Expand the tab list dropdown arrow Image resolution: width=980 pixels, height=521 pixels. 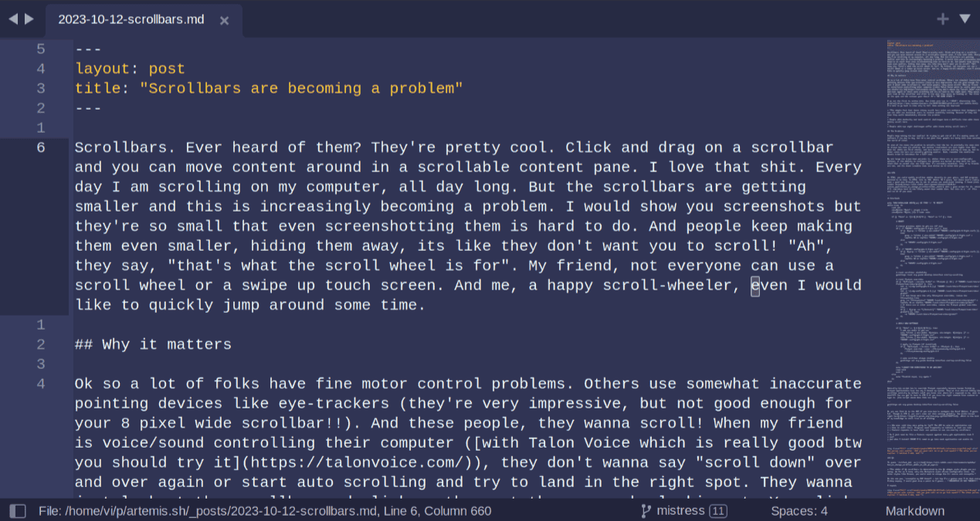pyautogui.click(x=965, y=19)
